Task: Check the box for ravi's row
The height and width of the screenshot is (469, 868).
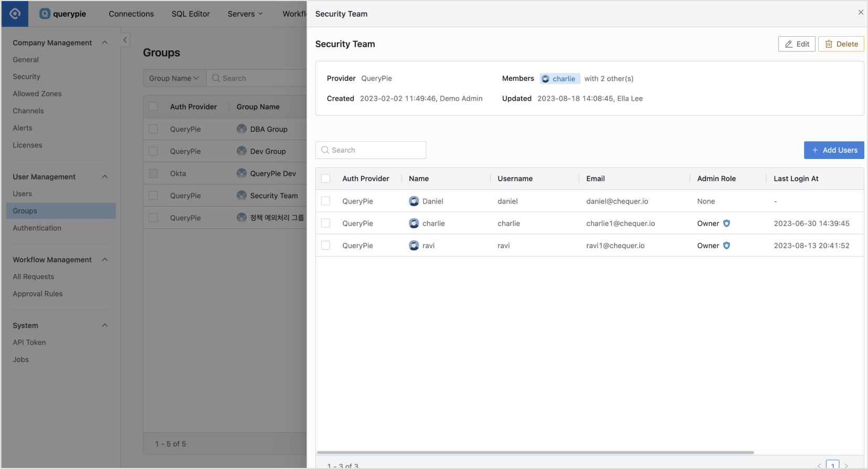Action: [325, 246]
